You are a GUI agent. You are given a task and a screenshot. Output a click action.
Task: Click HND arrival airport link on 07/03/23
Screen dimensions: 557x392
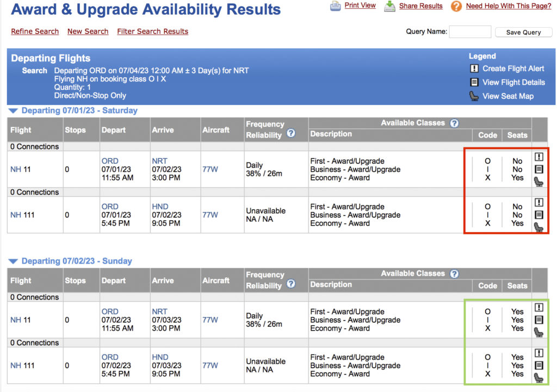[160, 357]
